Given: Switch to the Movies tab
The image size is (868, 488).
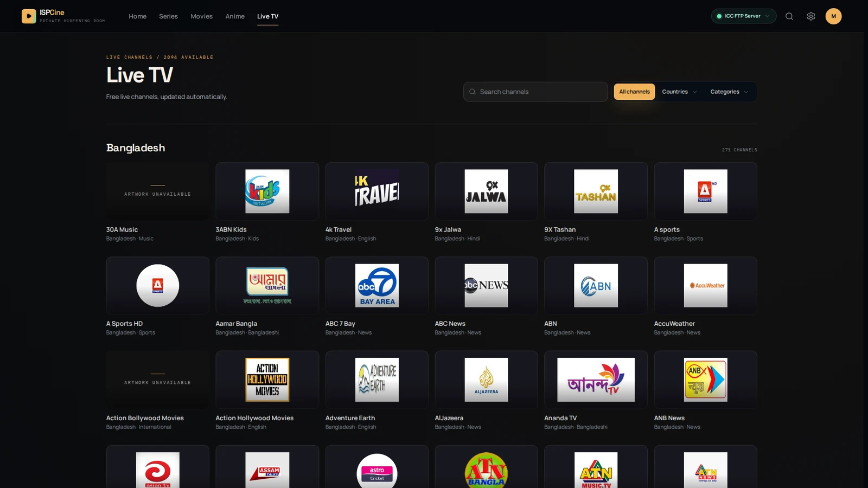Looking at the screenshot, I should click(202, 16).
